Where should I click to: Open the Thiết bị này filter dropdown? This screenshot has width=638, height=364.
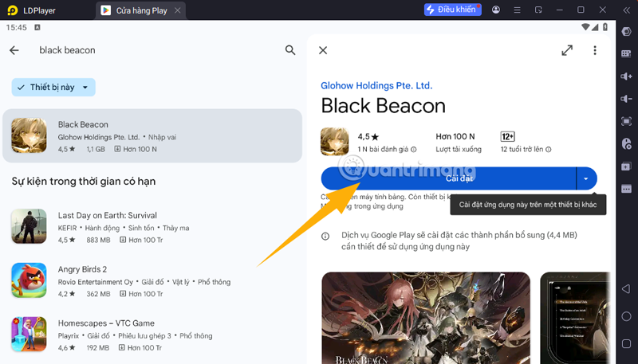coord(53,88)
